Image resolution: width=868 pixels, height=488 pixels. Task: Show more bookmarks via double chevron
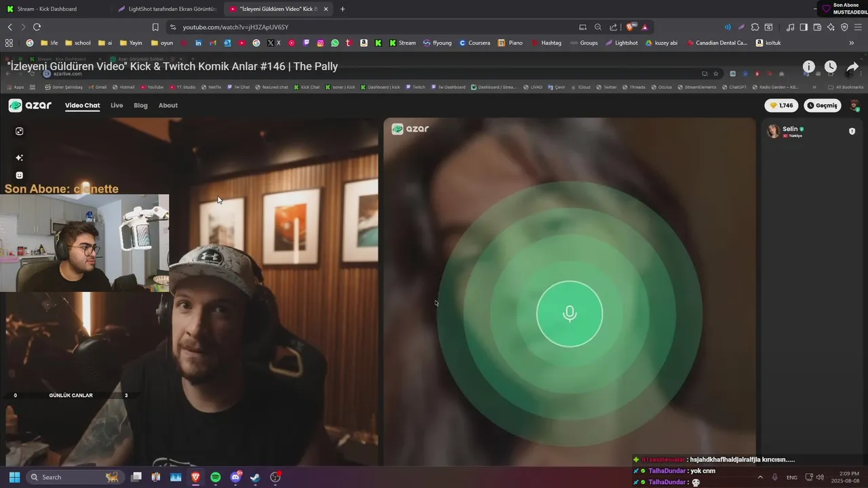pos(852,43)
